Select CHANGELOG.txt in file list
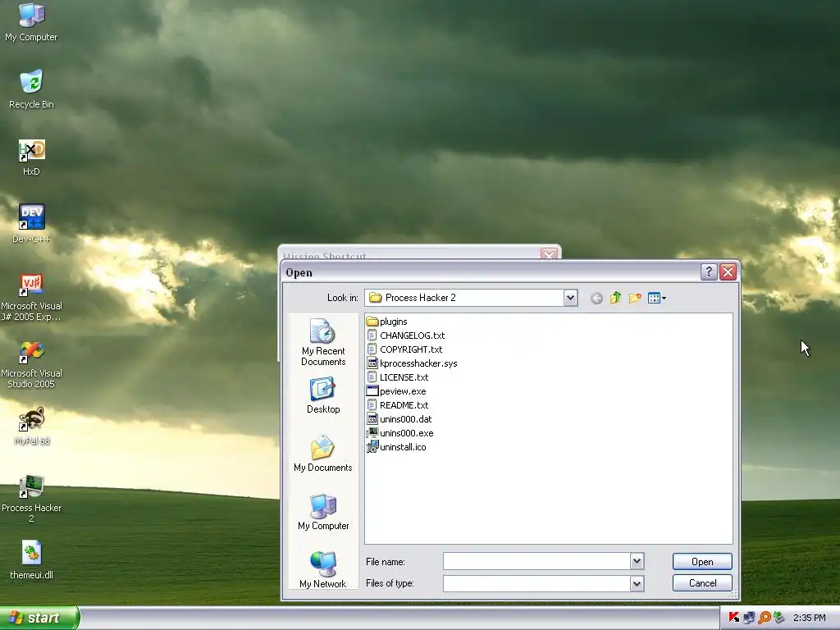 click(412, 336)
